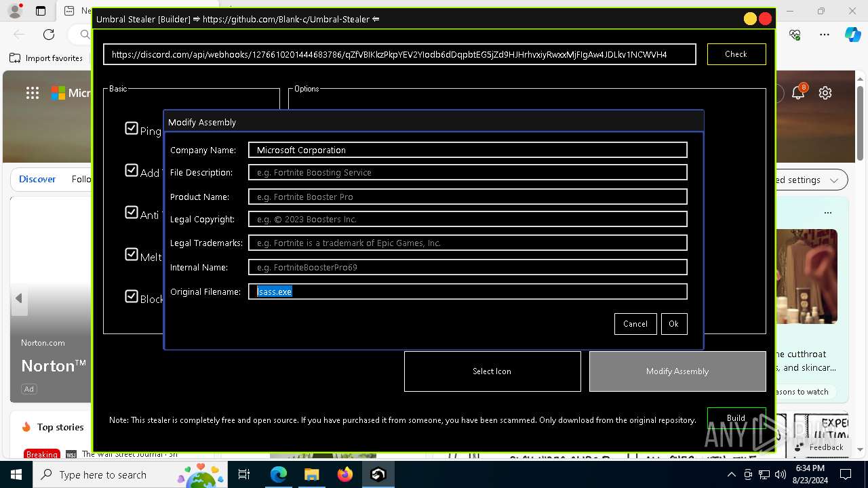The width and height of the screenshot is (868, 488).
Task: Open the page settings gear in Edge
Action: point(825,93)
